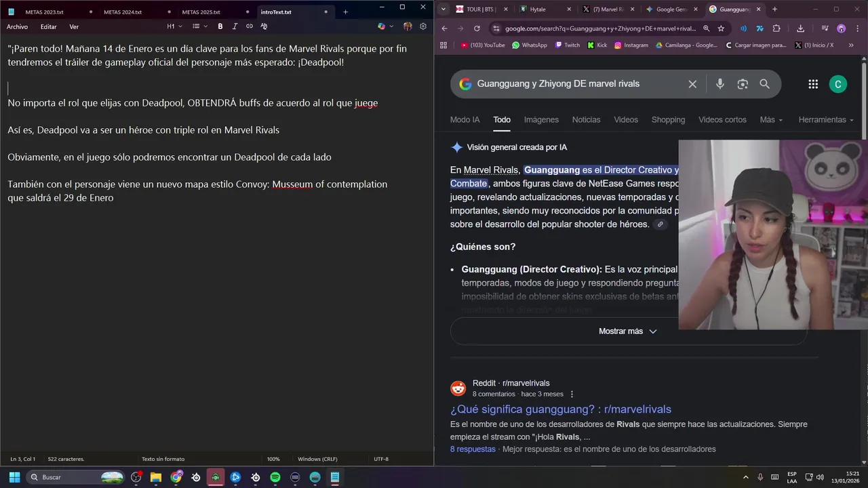Bookmark this page with the star

point(721,28)
